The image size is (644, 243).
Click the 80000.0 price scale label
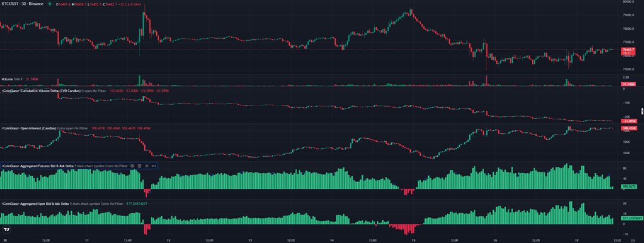(x=628, y=2)
